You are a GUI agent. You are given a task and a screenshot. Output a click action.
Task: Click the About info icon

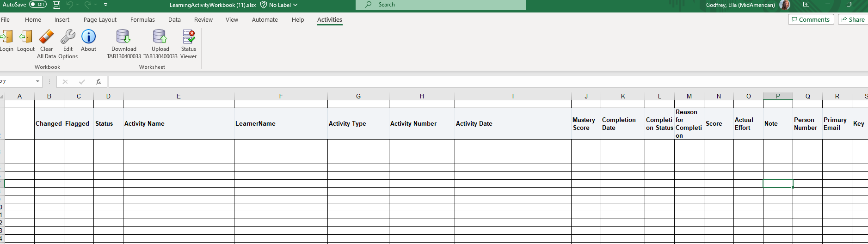(88, 37)
